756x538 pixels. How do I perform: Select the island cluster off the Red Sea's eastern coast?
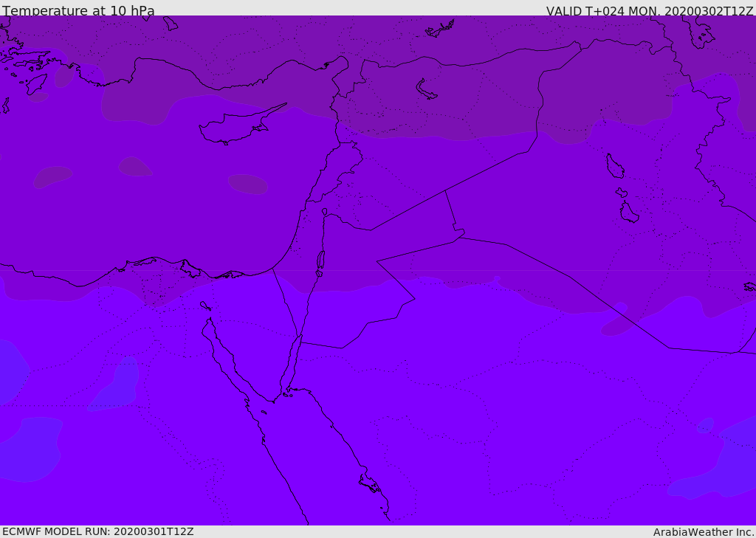(x=369, y=484)
